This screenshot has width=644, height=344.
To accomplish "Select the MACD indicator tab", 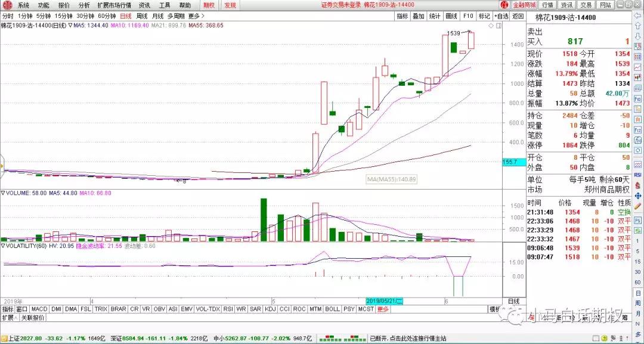I will point(39,309).
